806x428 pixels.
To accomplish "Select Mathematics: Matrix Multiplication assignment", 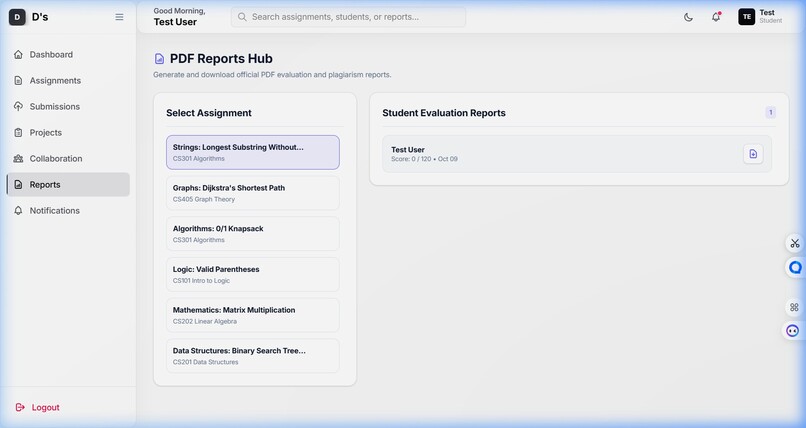I will click(x=253, y=315).
